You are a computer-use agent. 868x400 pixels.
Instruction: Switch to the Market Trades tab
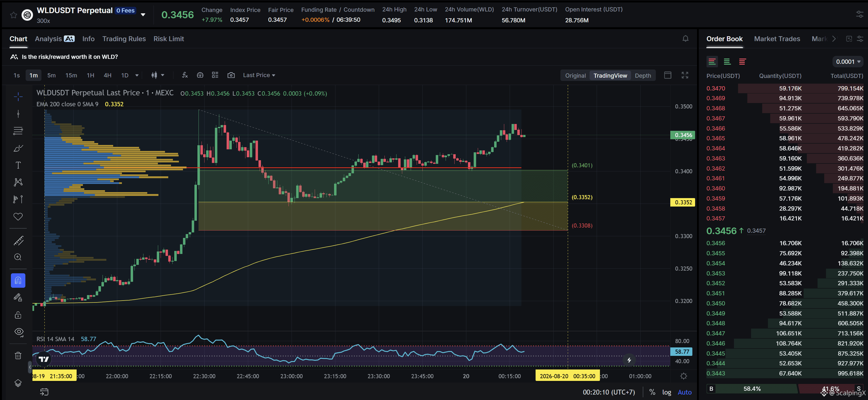777,39
